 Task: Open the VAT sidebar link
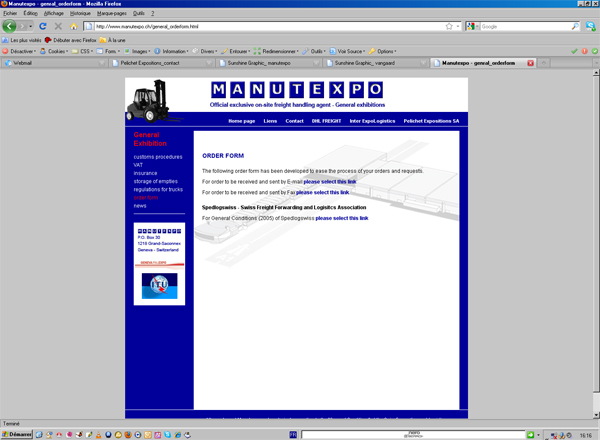point(138,165)
